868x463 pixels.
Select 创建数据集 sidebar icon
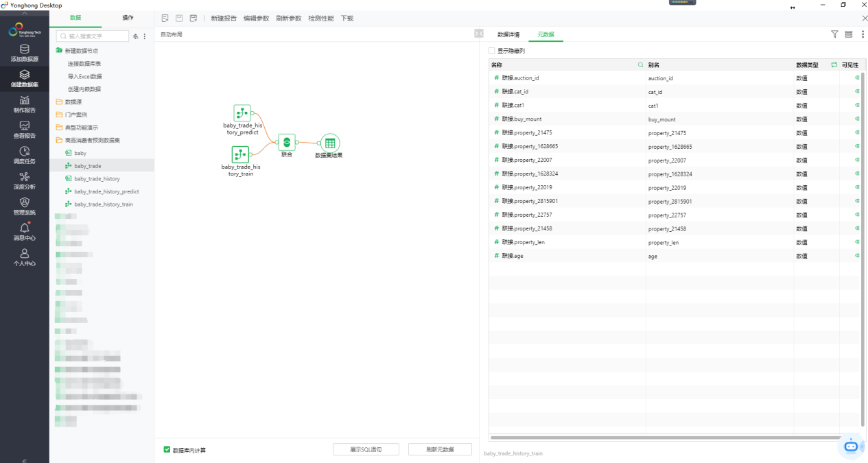(x=25, y=79)
